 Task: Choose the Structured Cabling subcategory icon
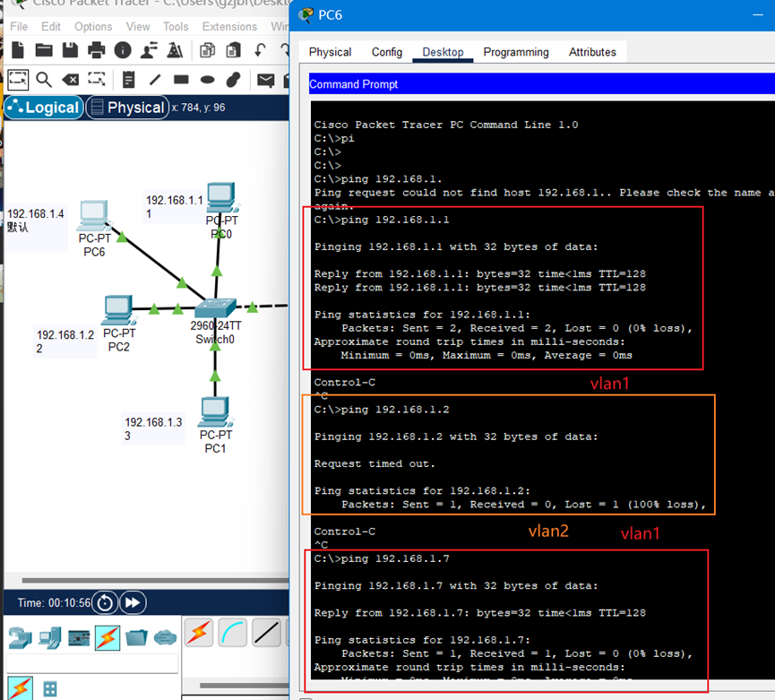50,689
